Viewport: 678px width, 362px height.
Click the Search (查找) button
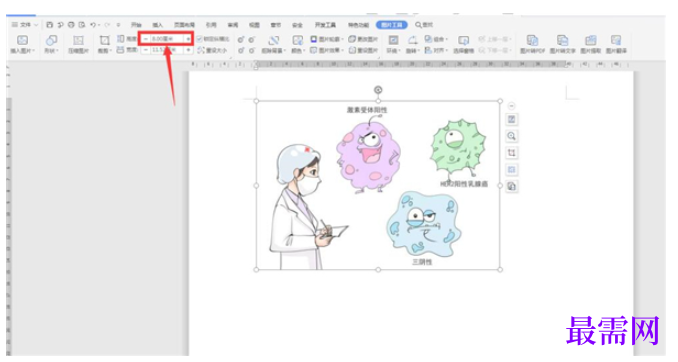(424, 25)
